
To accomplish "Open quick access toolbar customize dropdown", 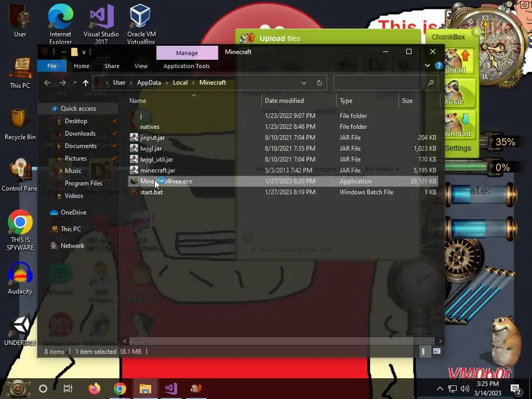I will tap(84, 52).
